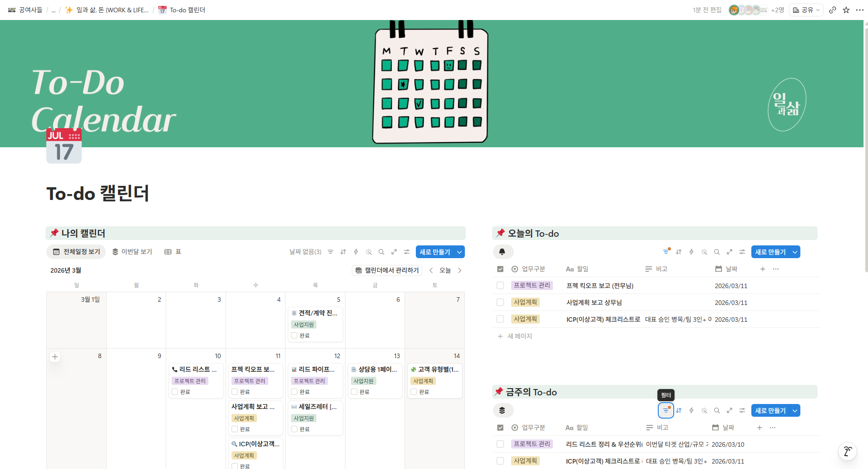
Task: Click AI sparkle icon in 나의 캘린더 toolbar
Action: click(369, 252)
